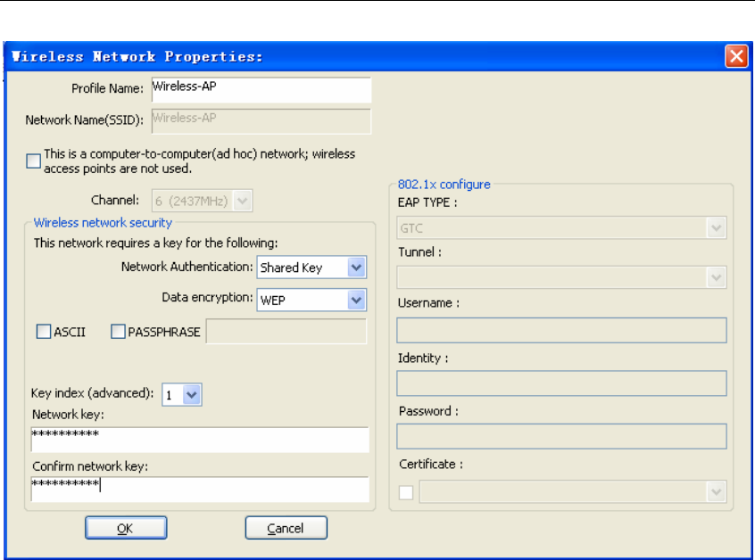Focus the Network key field
Viewport: 755px width, 560px height.
point(200,439)
